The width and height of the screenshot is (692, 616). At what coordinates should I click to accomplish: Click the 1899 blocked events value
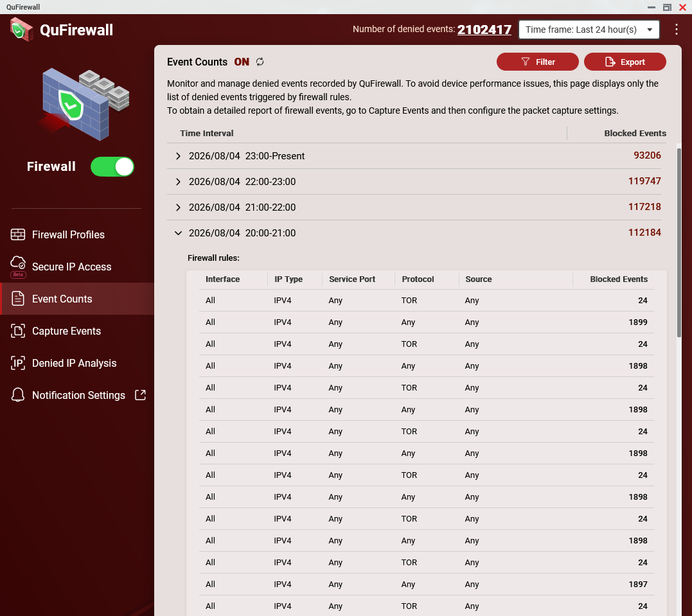[638, 322]
